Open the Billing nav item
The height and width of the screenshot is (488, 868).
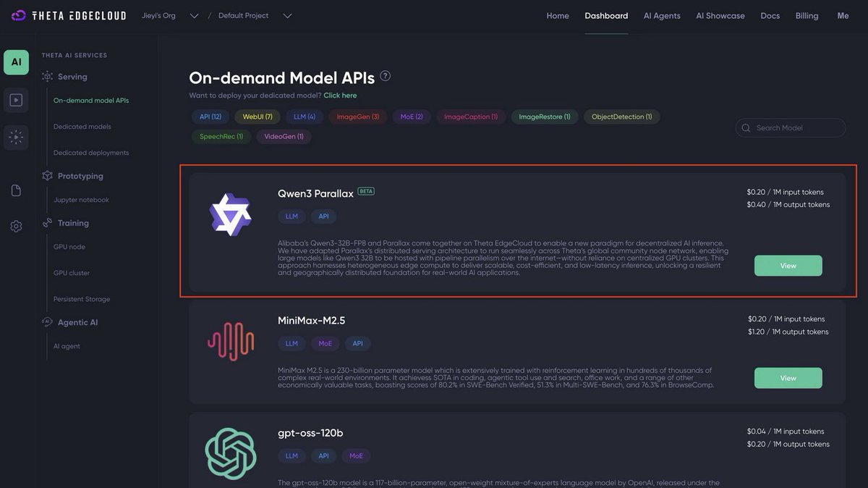click(x=807, y=16)
